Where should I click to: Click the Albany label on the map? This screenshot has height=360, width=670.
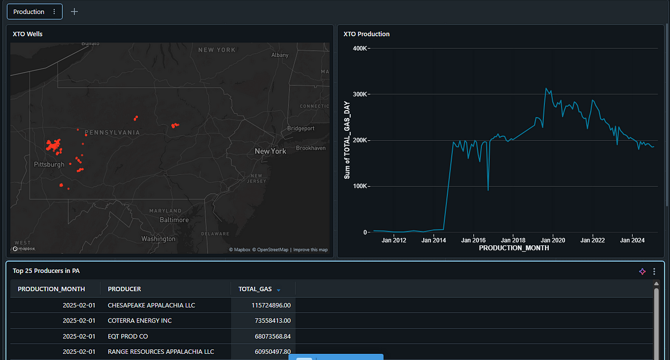(x=280, y=55)
